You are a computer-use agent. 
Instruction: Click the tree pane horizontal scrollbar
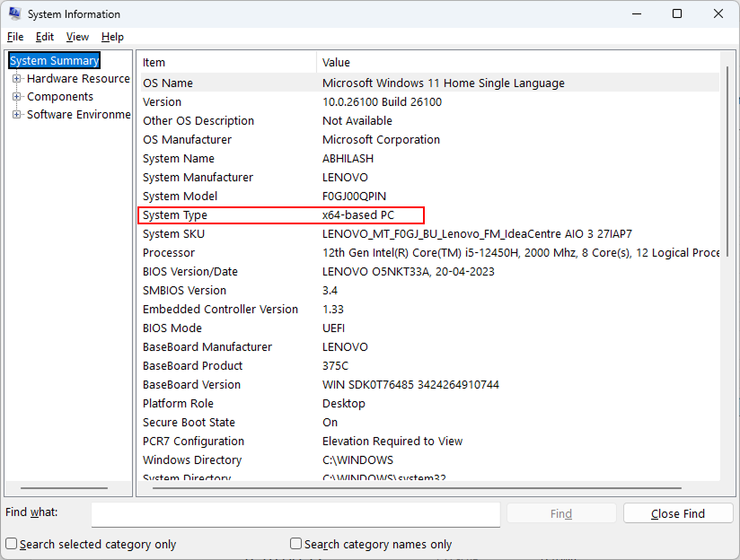pyautogui.click(x=64, y=488)
